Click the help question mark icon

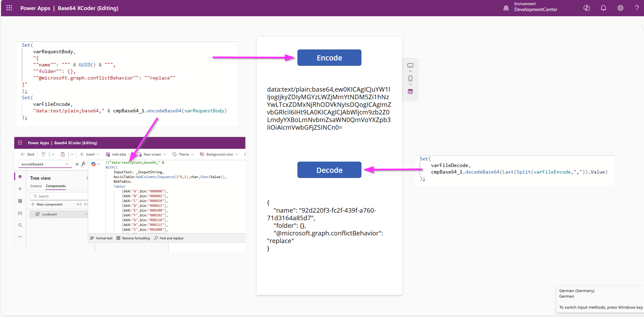pyautogui.click(x=637, y=8)
